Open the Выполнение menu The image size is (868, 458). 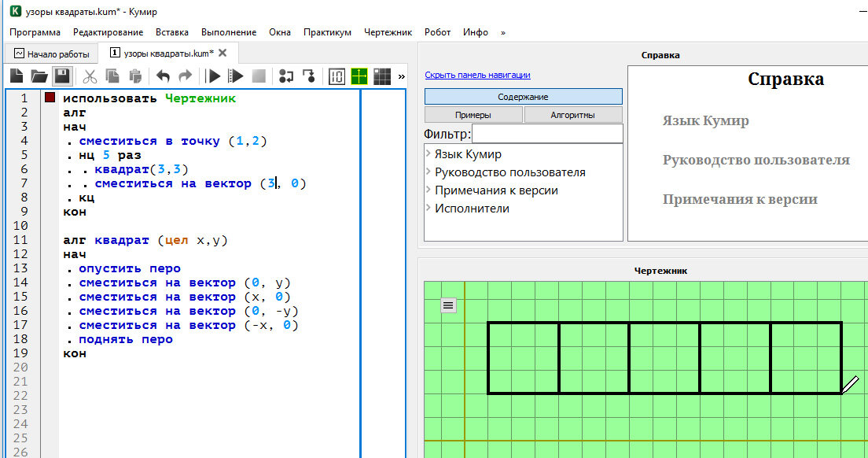coord(229,32)
